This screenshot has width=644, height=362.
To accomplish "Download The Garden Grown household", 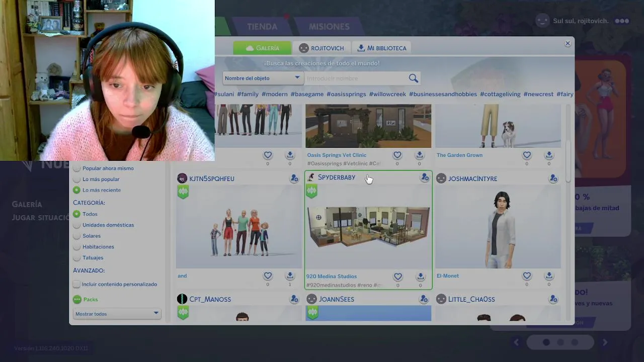I will [x=549, y=155].
